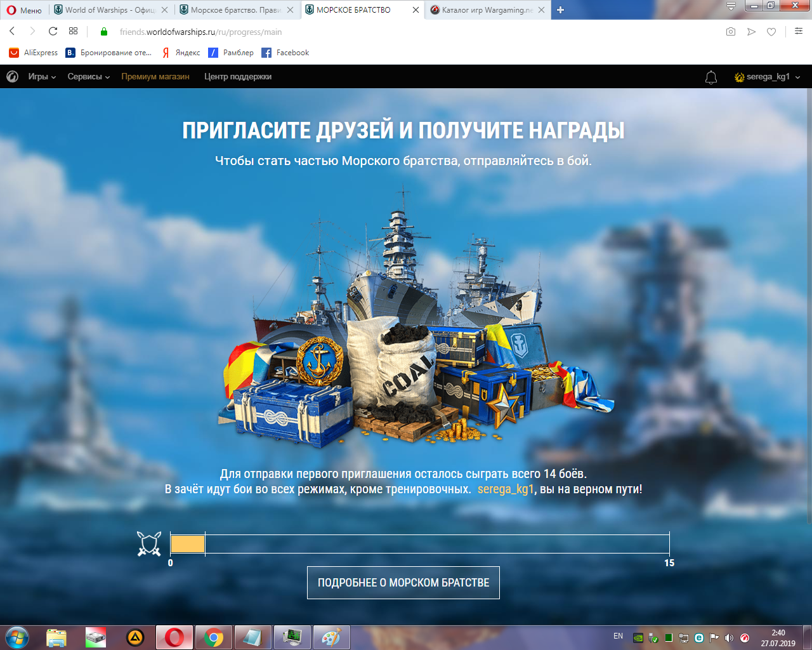Launch Google Chrome from taskbar
This screenshot has height=650, width=812.
coord(214,637)
